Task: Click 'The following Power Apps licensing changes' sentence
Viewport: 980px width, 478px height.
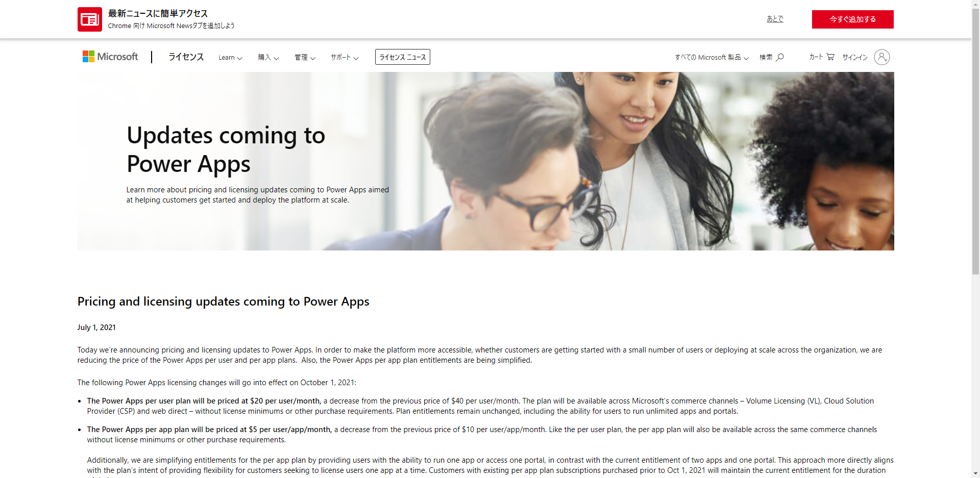Action: pos(217,383)
